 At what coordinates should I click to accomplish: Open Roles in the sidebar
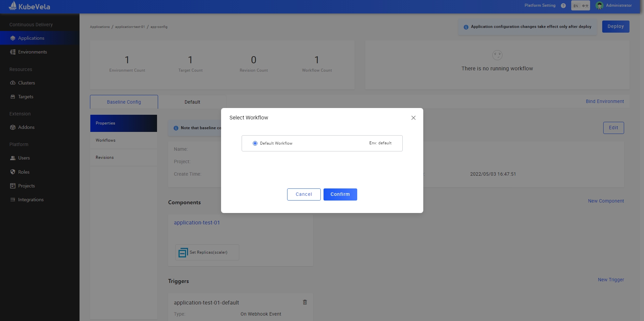(24, 172)
